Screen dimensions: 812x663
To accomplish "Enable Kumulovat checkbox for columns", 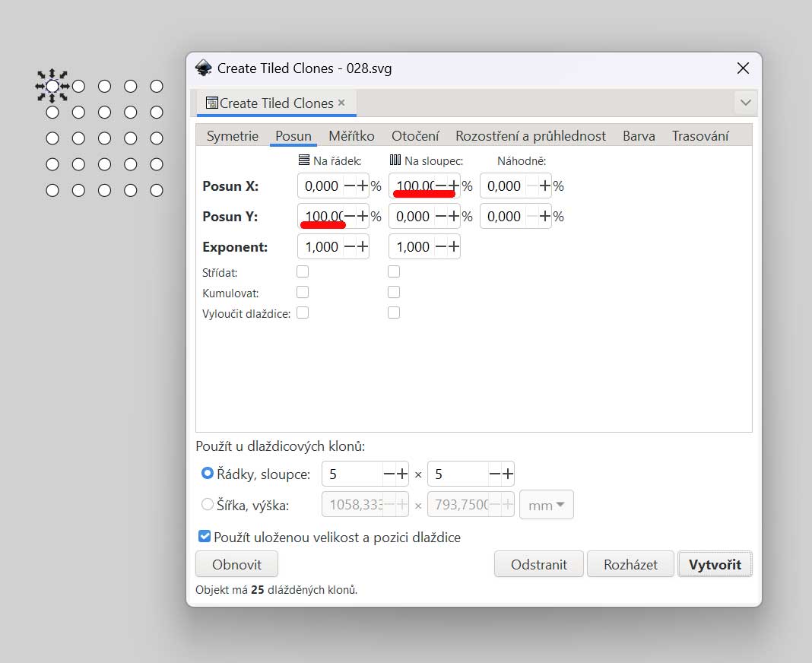I will [394, 292].
